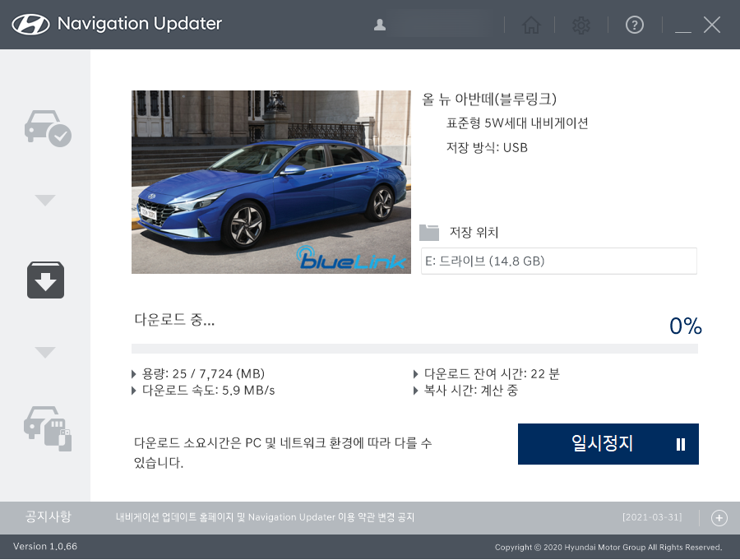This screenshot has height=560, width=740.
Task: Open the user account profile icon
Action: pos(379,25)
